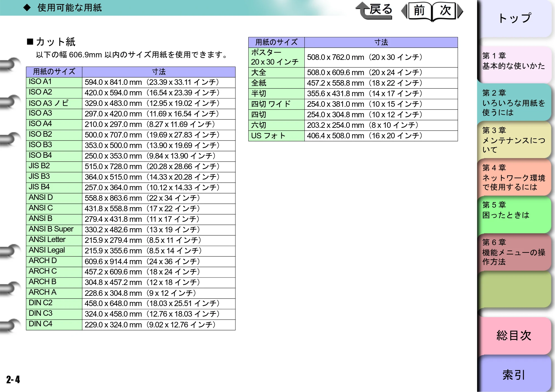Open the 総目次 table of contents button

[515, 335]
